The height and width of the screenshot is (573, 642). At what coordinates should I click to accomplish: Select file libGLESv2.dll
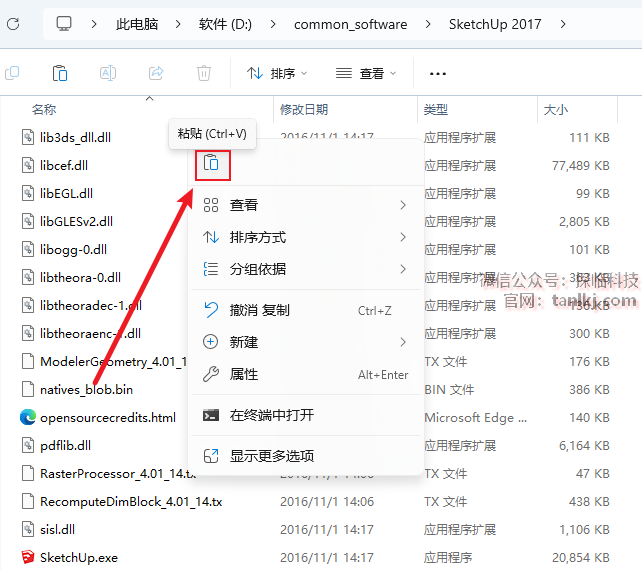(76, 222)
